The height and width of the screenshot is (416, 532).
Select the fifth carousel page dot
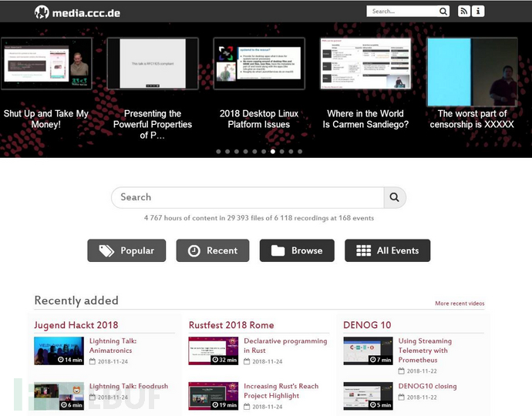point(254,152)
